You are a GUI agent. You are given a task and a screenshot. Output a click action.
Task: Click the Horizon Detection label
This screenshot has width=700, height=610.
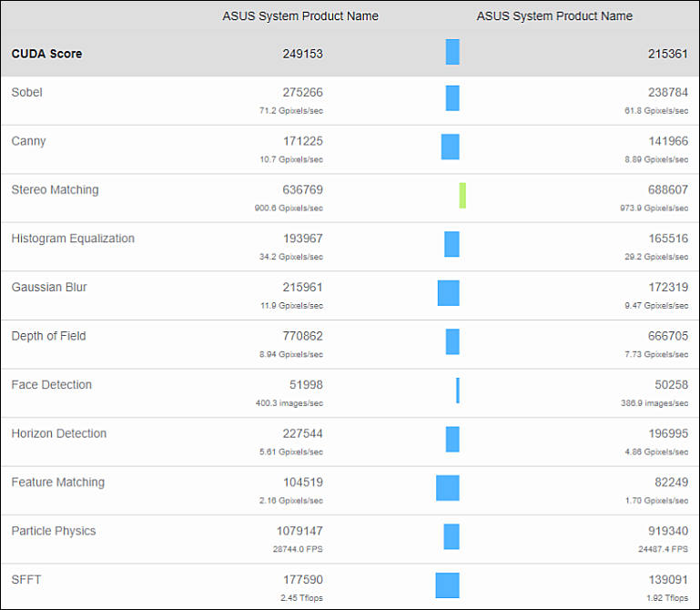tap(59, 433)
